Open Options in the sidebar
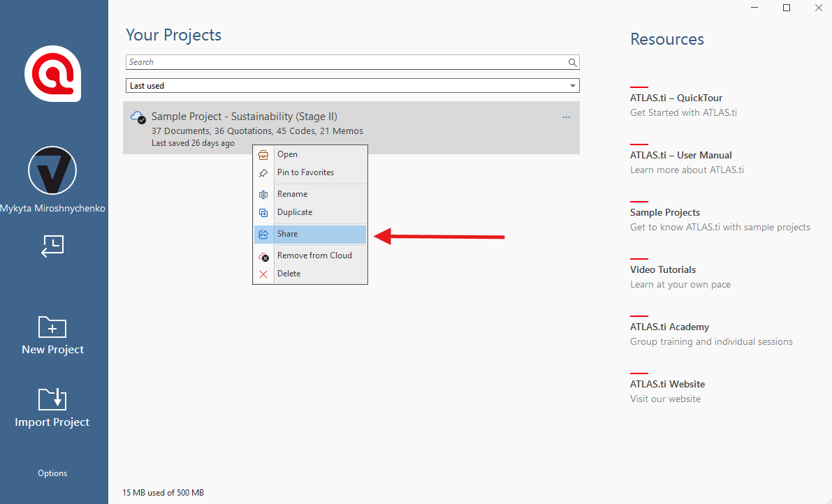 (x=52, y=473)
